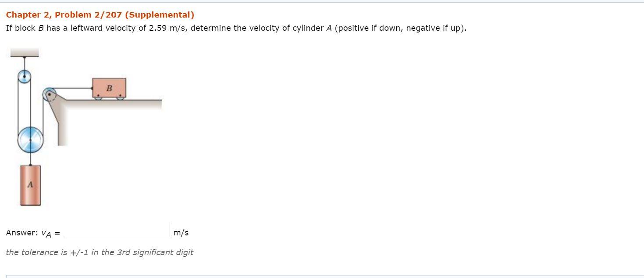The image size is (644, 278).
Task: Select the corner pulley near the ledge
Action: coord(50,93)
